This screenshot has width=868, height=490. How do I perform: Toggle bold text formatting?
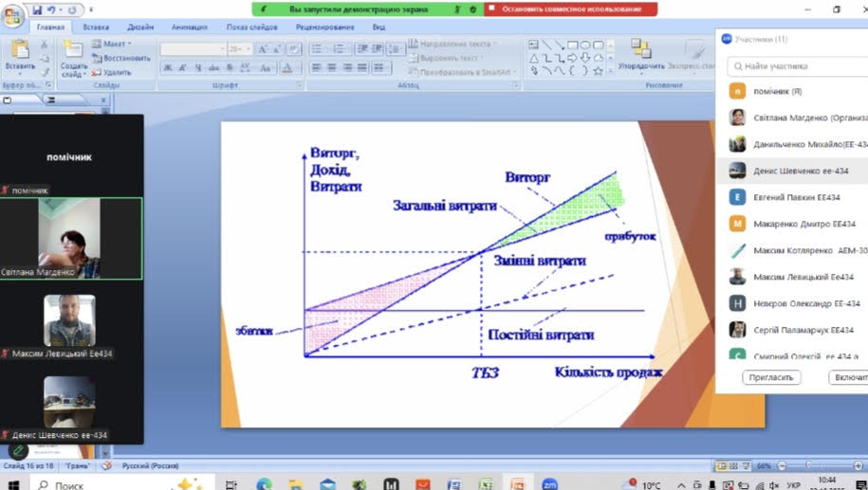point(168,67)
